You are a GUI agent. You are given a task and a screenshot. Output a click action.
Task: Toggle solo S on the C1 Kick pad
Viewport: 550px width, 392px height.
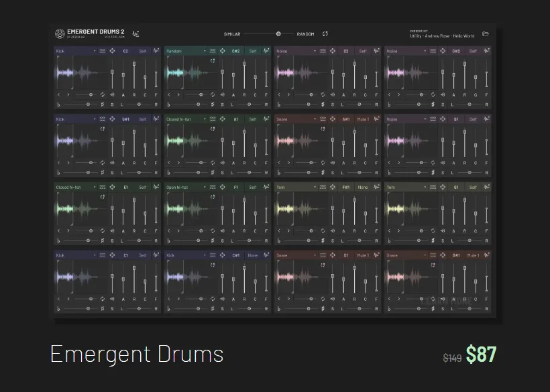(x=112, y=309)
